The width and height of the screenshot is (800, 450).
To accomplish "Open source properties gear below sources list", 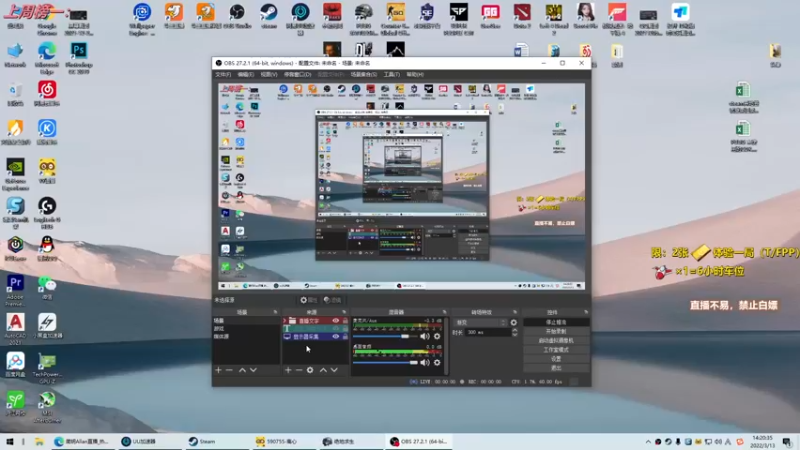I will tap(310, 370).
